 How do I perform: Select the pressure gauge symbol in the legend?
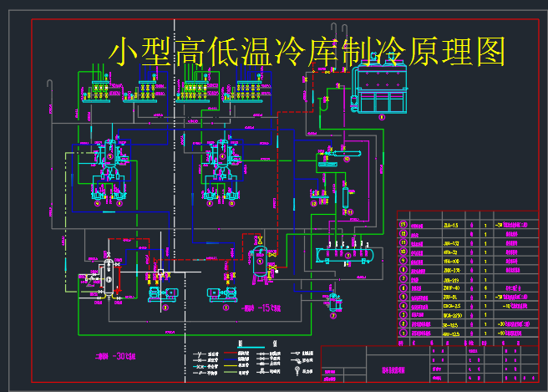coord(297,370)
